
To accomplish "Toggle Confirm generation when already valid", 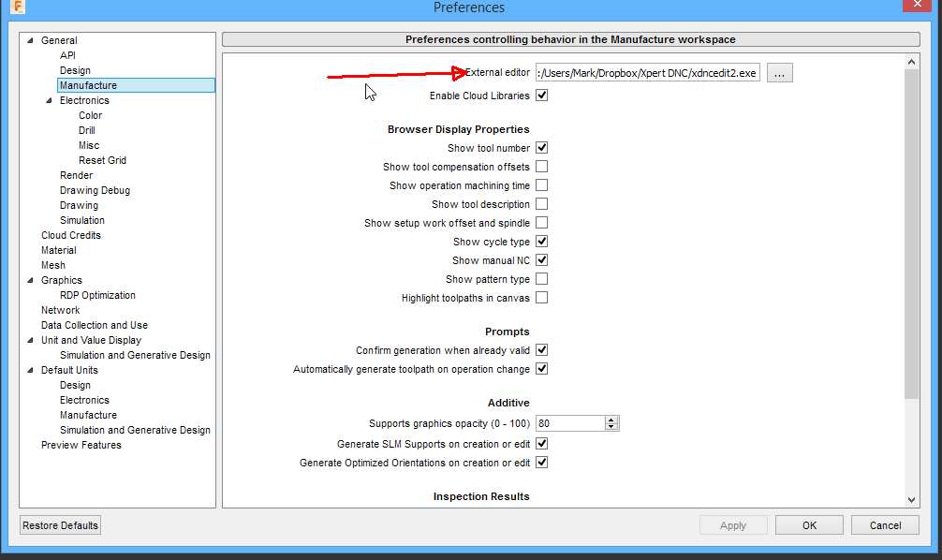I will click(542, 350).
